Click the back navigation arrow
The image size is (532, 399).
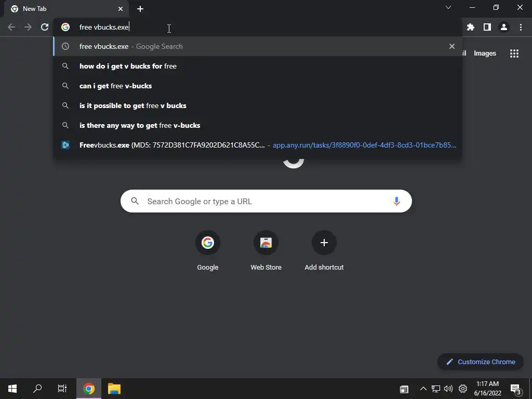pyautogui.click(x=11, y=27)
